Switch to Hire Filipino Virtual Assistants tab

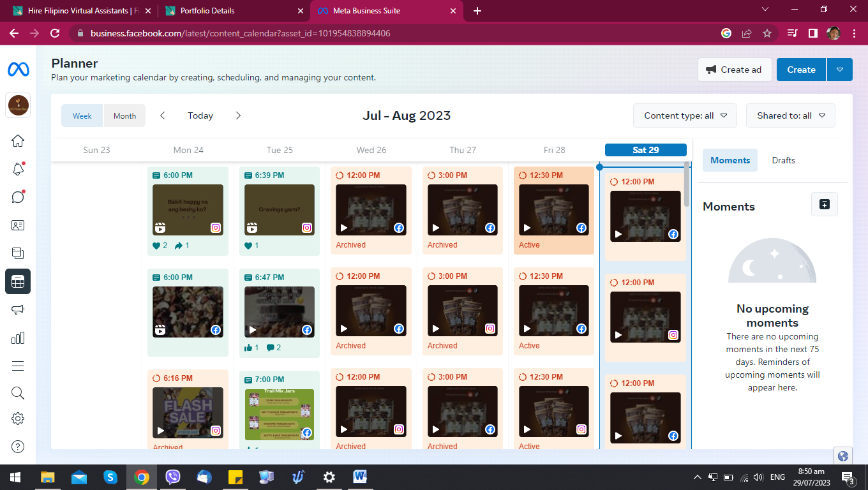(82, 11)
